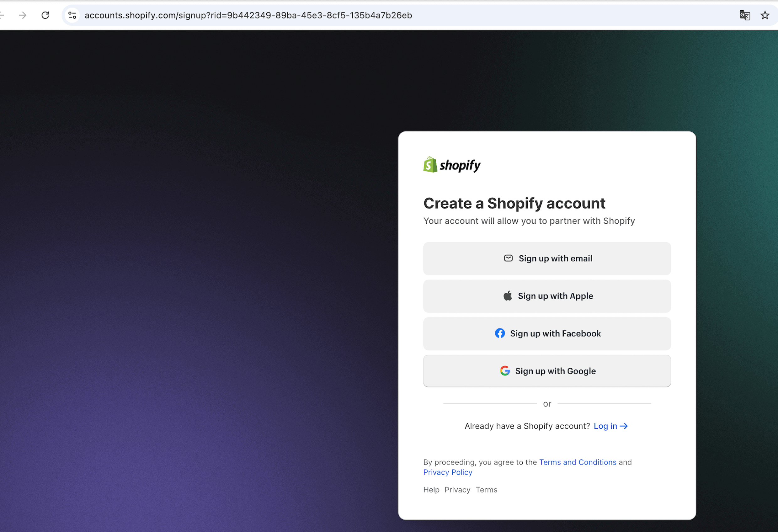Image resolution: width=778 pixels, height=532 pixels.
Task: Click the Help footer link
Action: (x=431, y=490)
